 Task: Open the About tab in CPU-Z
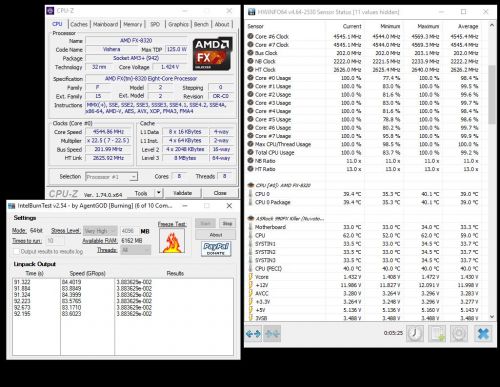(222, 24)
